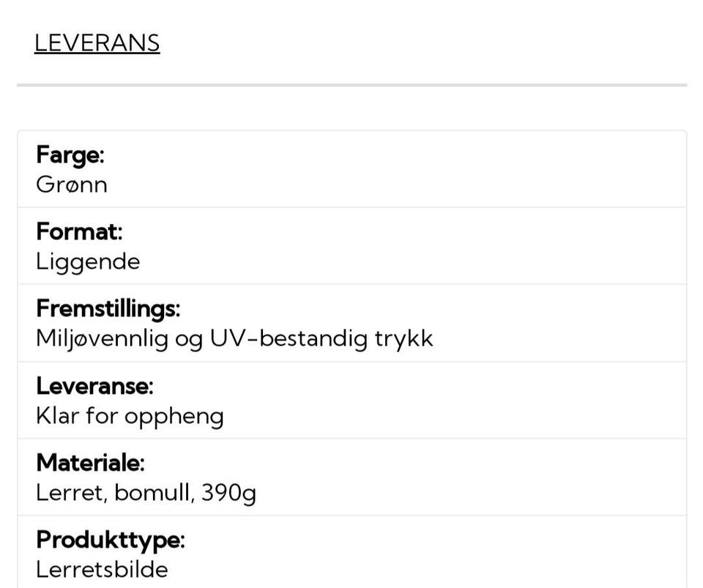Image resolution: width=703 pixels, height=588 pixels.
Task: Select the Leveranse label
Action: coord(94,386)
